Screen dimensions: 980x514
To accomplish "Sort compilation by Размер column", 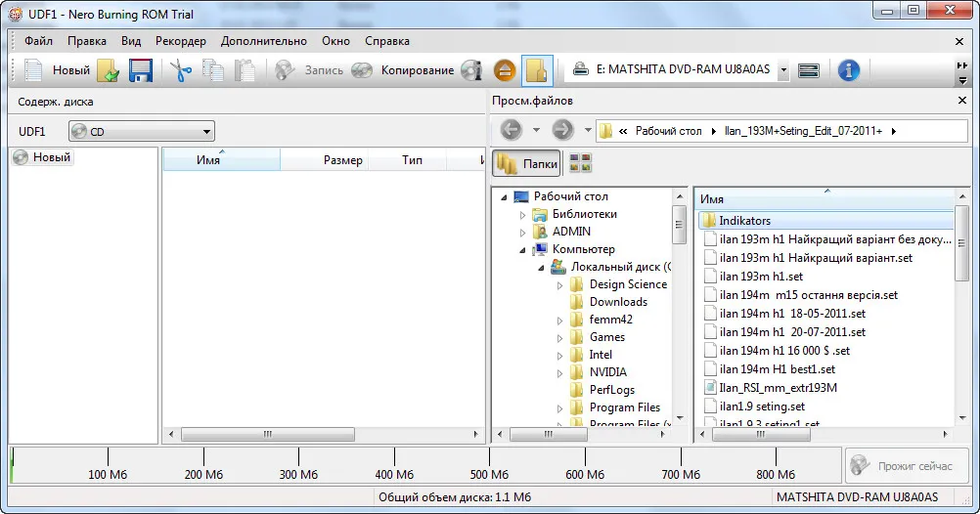I will [324, 160].
